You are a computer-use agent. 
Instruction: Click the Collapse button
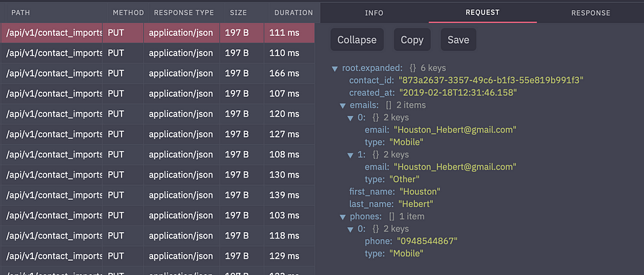click(x=357, y=40)
